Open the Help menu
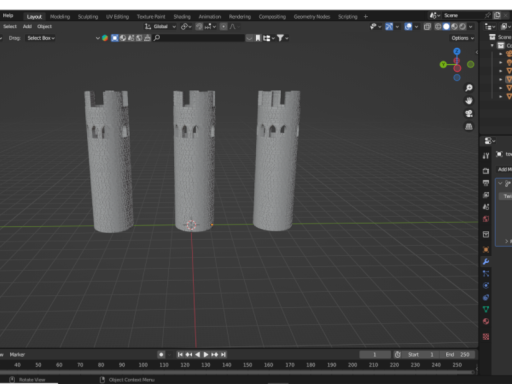 (8, 16)
